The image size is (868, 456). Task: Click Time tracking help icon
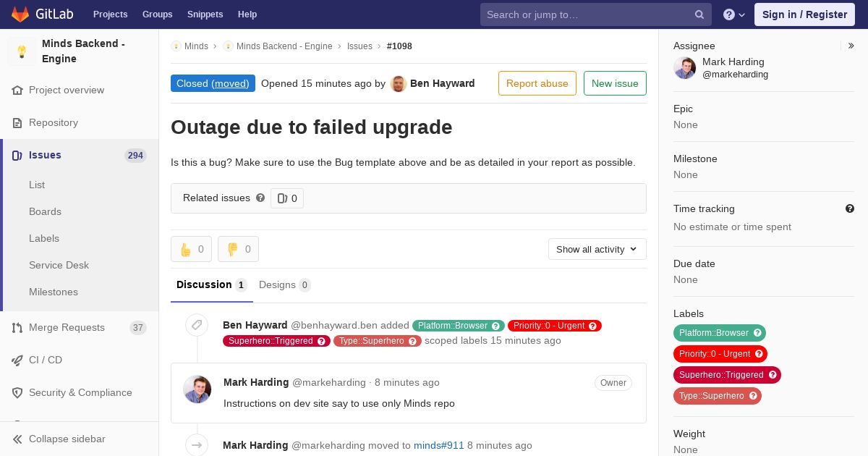[850, 208]
